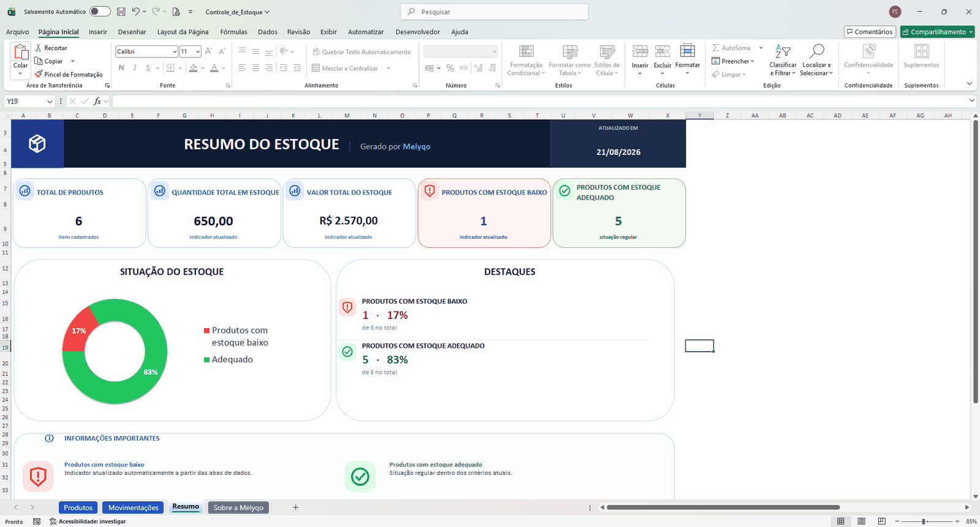Open the Inserir ribbon tab
The height and width of the screenshot is (527, 980).
(98, 32)
